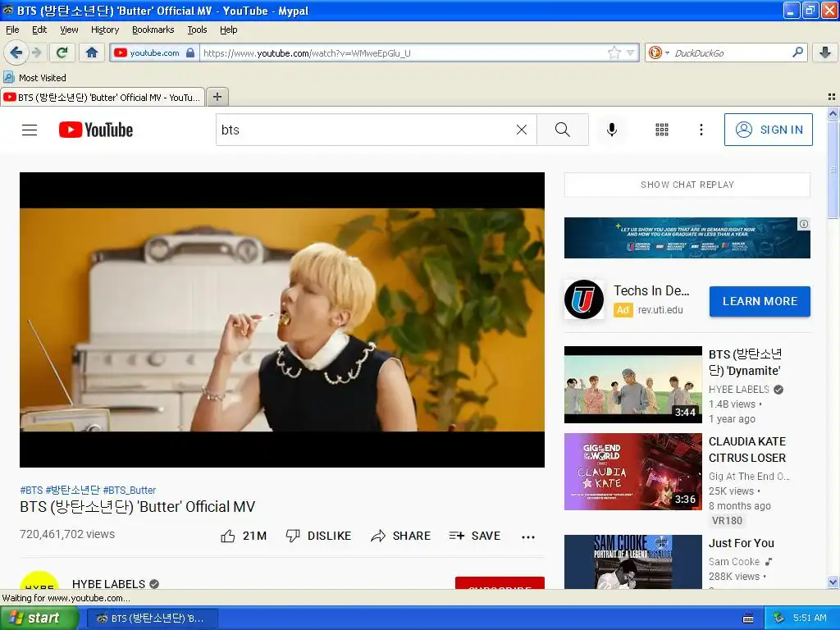Open the browser downloads arrow icon
This screenshot has height=630, width=840.
825,52
